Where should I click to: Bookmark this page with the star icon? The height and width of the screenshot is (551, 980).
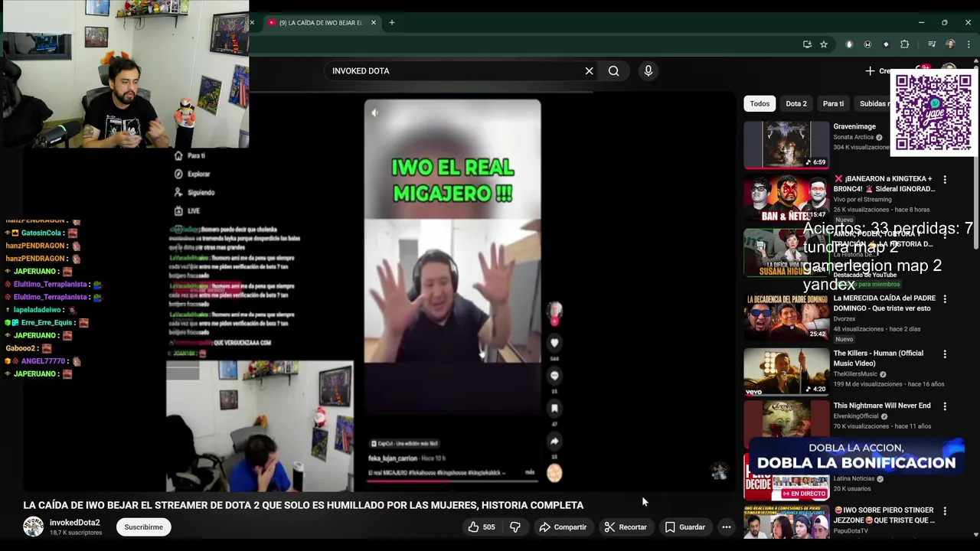[824, 44]
